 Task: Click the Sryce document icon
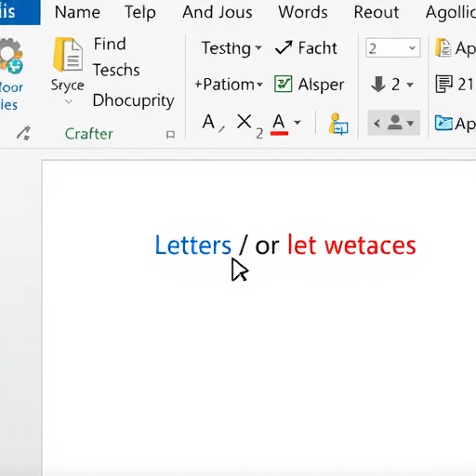[x=68, y=55]
